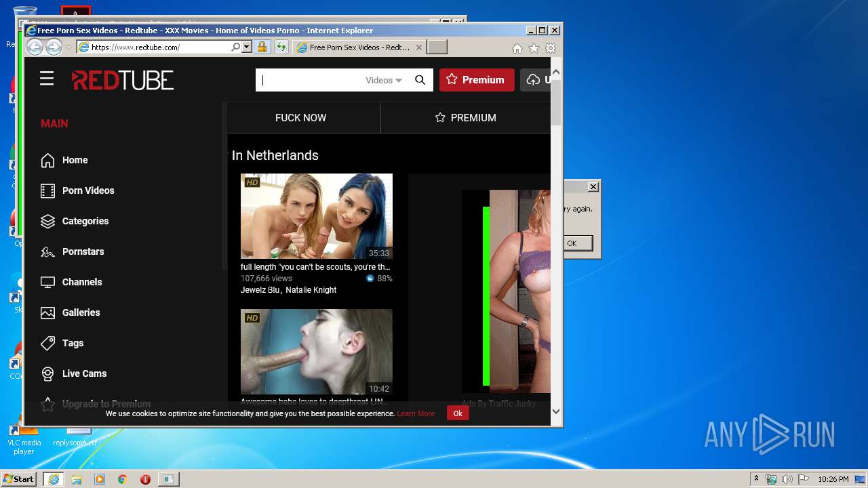Click the search magnifier icon on site
Image resolution: width=868 pixels, height=488 pixels.
[x=420, y=80]
